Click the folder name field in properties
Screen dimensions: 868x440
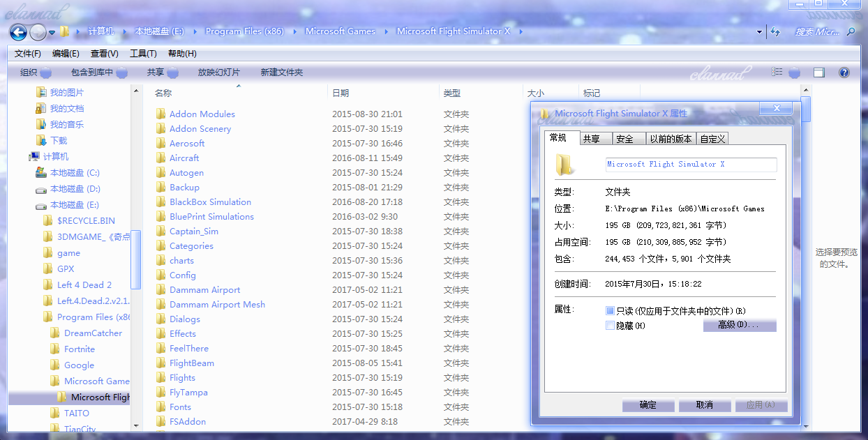tap(691, 165)
